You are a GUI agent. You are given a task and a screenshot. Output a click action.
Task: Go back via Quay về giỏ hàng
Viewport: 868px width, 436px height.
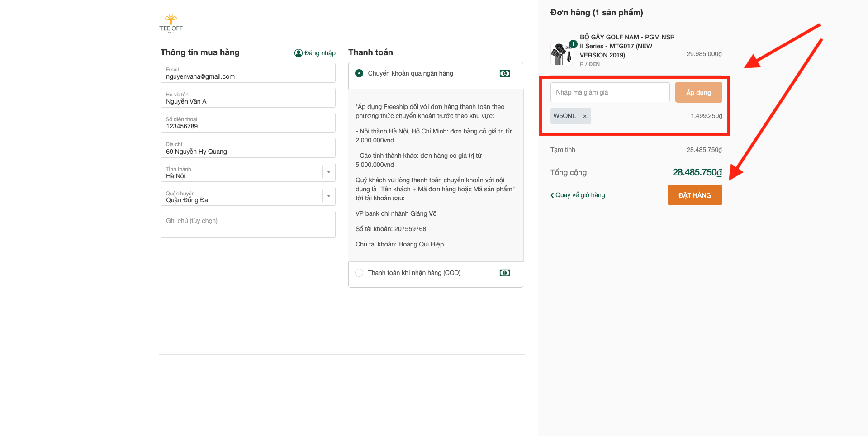pos(580,195)
